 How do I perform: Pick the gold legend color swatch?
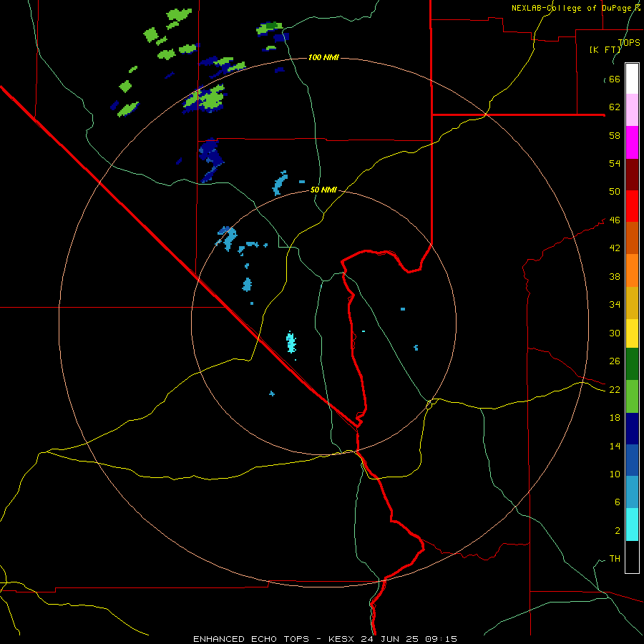click(x=632, y=303)
